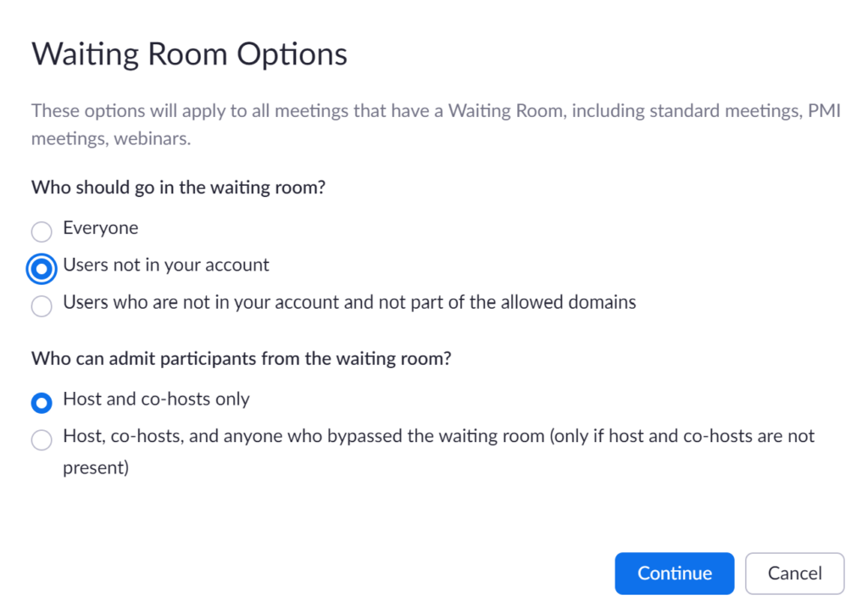Click the "Host and co-hosts only" label text
The height and width of the screenshot is (604, 868).
click(x=156, y=399)
